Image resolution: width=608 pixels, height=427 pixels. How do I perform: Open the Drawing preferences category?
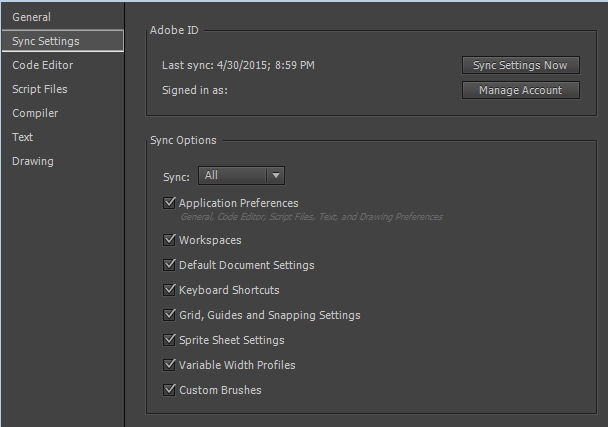pyautogui.click(x=33, y=161)
